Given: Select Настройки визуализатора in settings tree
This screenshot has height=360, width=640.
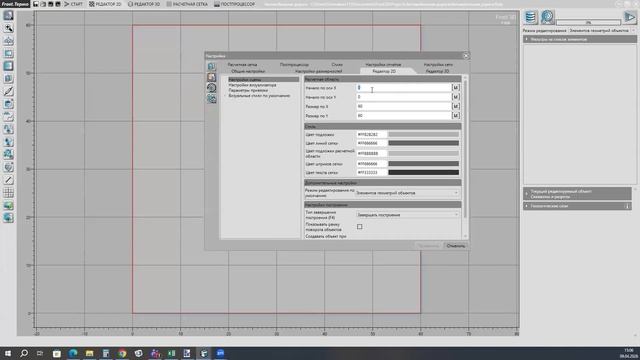Looking at the screenshot, I should [x=252, y=85].
